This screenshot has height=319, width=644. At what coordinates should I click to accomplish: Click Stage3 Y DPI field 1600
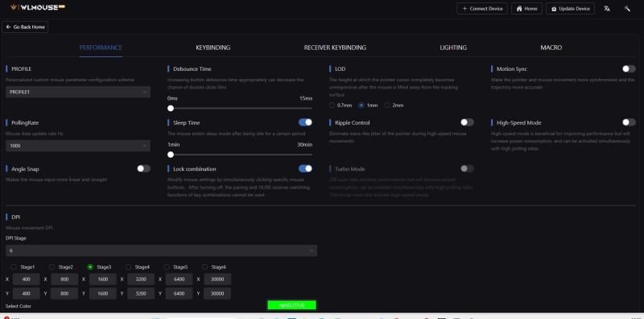point(103,294)
